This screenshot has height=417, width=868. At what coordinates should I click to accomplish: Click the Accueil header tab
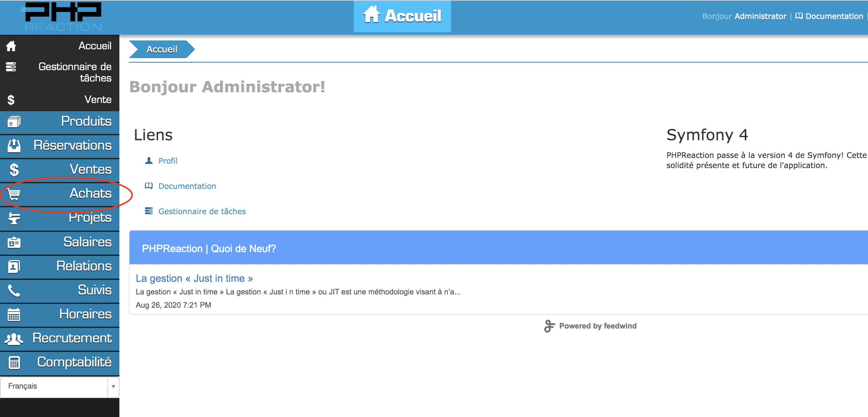(x=402, y=16)
